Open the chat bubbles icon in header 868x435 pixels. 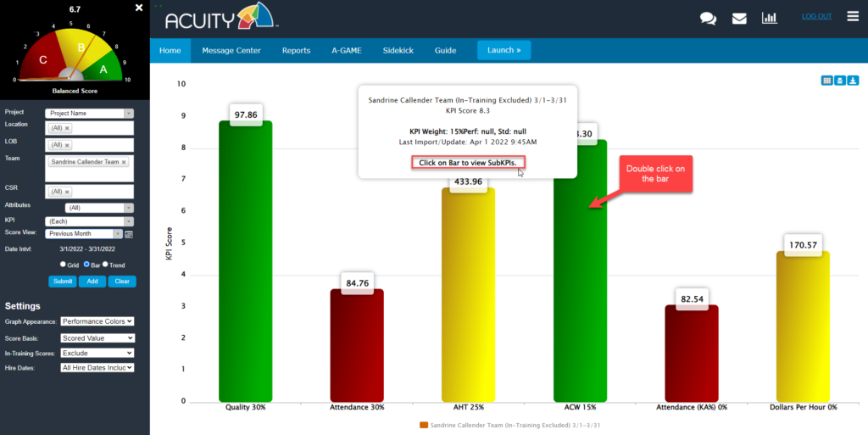coord(708,18)
